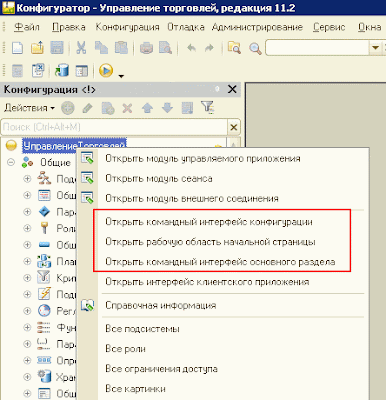
Task: Click the Print preview icon
Action: click(x=165, y=48)
